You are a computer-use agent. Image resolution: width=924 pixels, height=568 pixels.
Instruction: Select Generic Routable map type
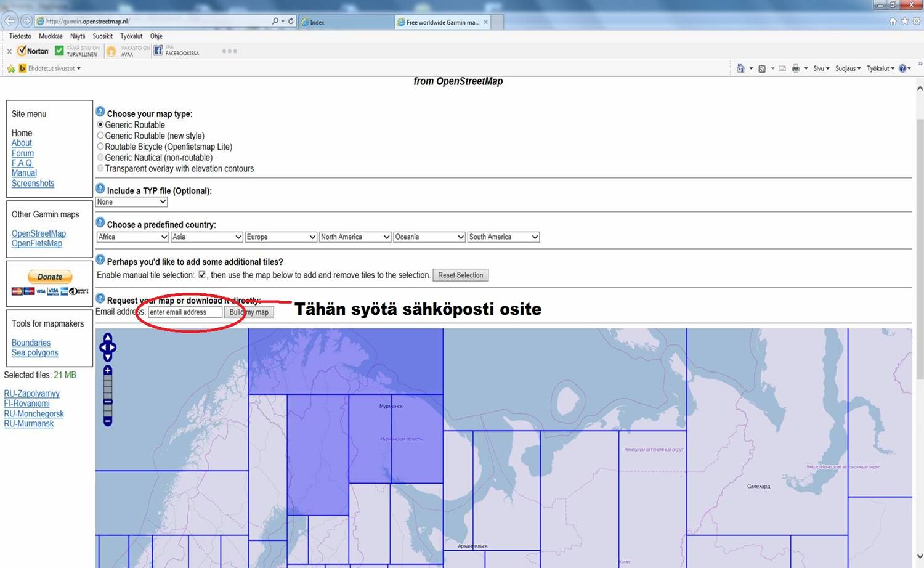pyautogui.click(x=100, y=124)
